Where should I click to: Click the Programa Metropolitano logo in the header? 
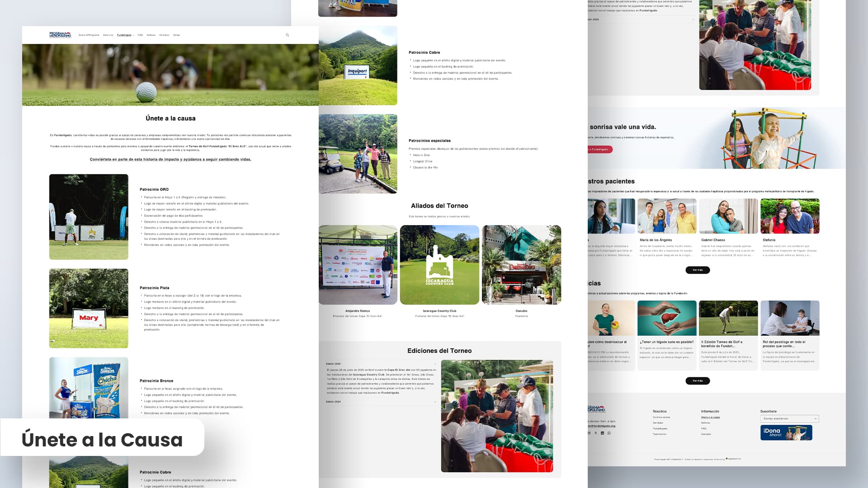[x=60, y=35]
